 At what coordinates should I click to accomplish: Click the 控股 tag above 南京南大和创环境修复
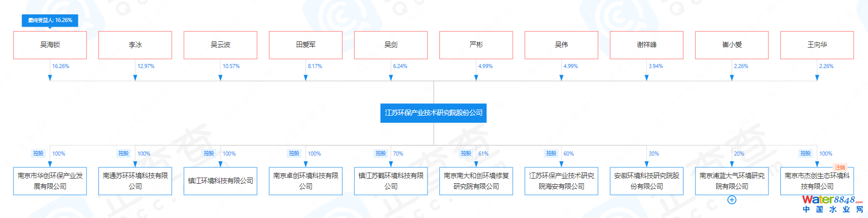[x=466, y=153]
